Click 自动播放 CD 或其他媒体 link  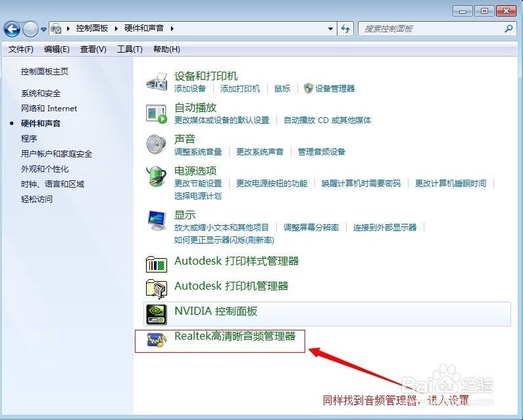pos(327,120)
